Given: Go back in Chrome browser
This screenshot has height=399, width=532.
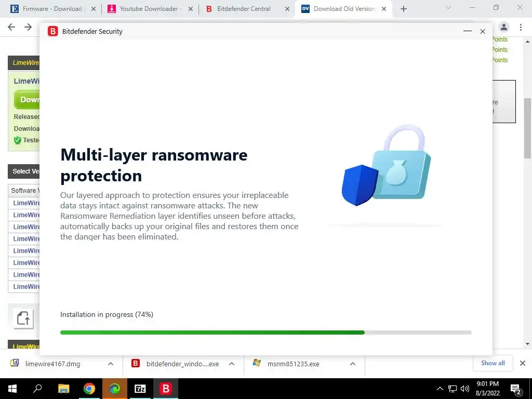Looking at the screenshot, I should pos(11,27).
